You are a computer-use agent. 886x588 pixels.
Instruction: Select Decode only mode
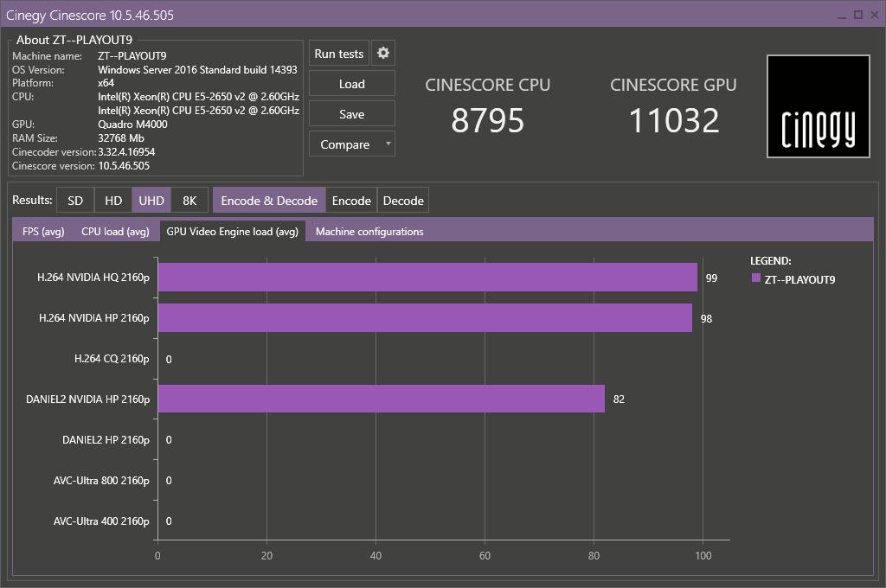coord(403,201)
